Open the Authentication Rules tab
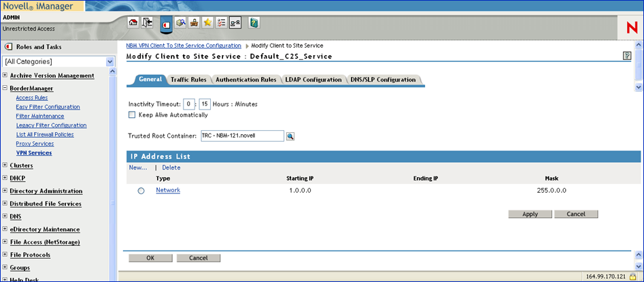Image resolution: width=644 pixels, height=282 pixels. tap(245, 80)
